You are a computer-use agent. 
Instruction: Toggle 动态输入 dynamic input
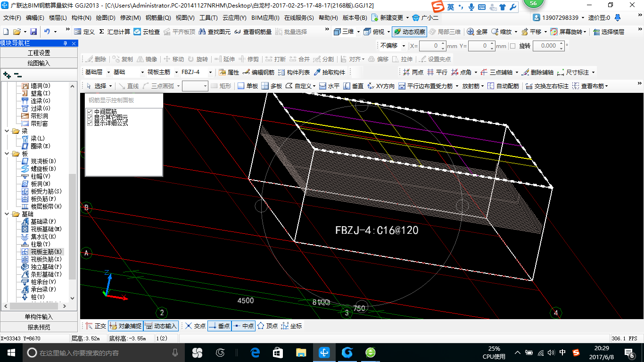161,326
